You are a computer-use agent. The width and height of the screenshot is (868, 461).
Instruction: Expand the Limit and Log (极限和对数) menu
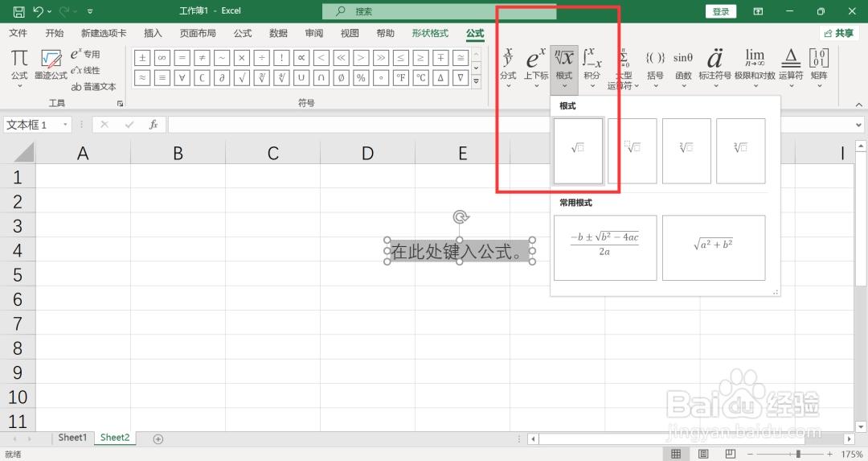755,68
